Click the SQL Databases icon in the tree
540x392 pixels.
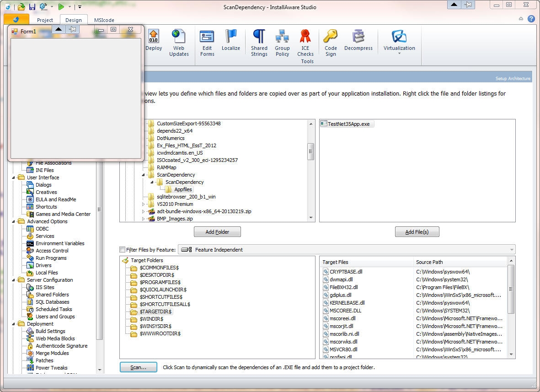point(30,302)
